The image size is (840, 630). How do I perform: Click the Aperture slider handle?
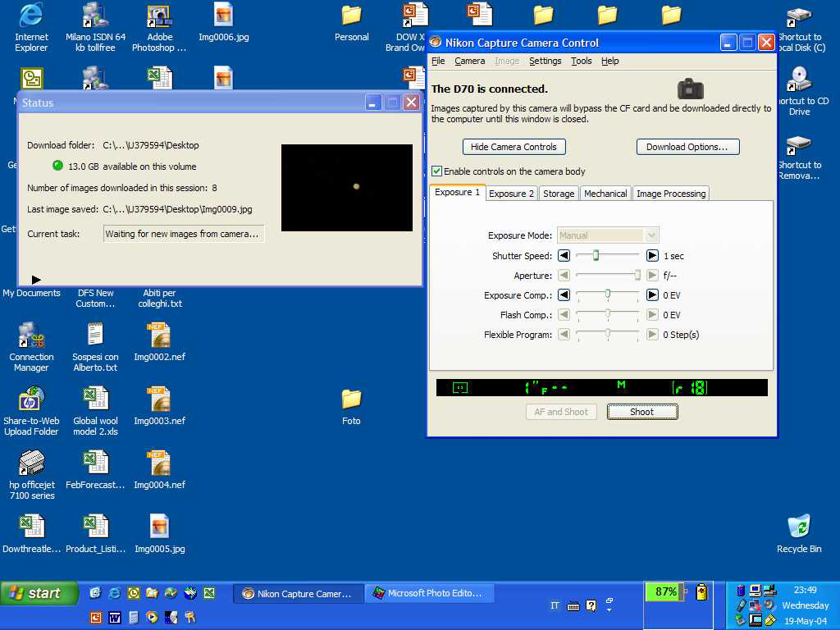637,276
